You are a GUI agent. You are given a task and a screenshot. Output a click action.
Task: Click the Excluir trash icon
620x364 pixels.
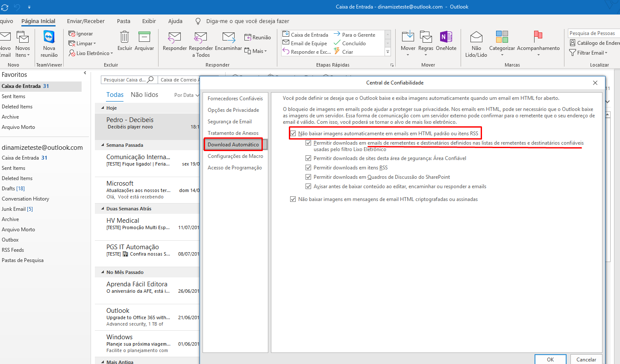tap(124, 37)
